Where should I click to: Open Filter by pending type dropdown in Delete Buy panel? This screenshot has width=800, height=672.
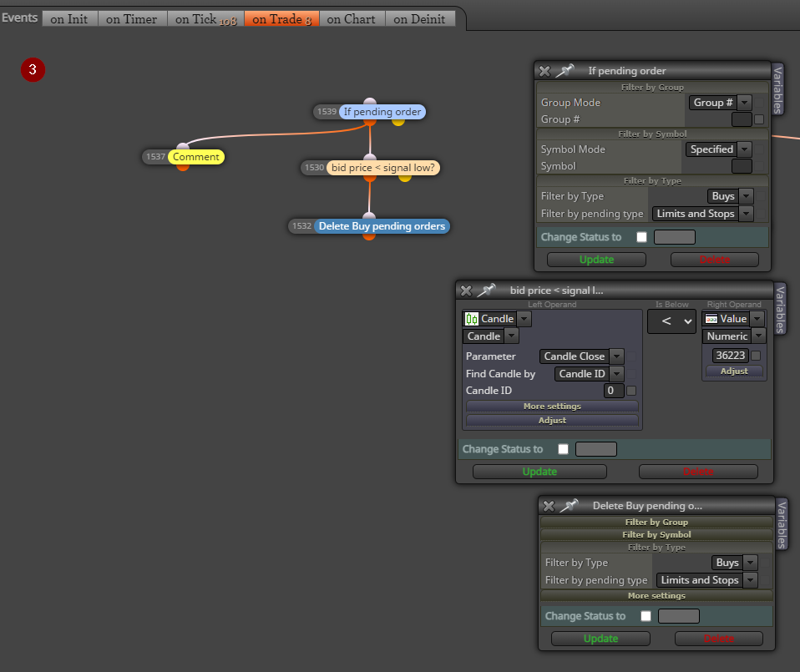point(706,580)
